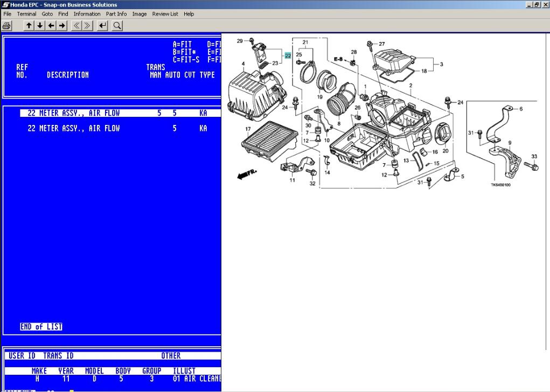Screen dimensions: 550x392
Task: Click callout 19 in the parts diagram
Action: click(319, 97)
